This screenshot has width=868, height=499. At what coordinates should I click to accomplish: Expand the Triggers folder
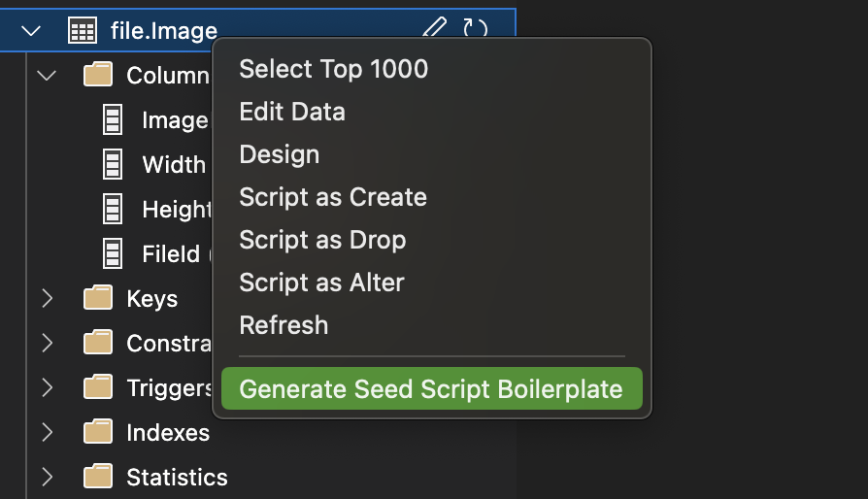47,387
